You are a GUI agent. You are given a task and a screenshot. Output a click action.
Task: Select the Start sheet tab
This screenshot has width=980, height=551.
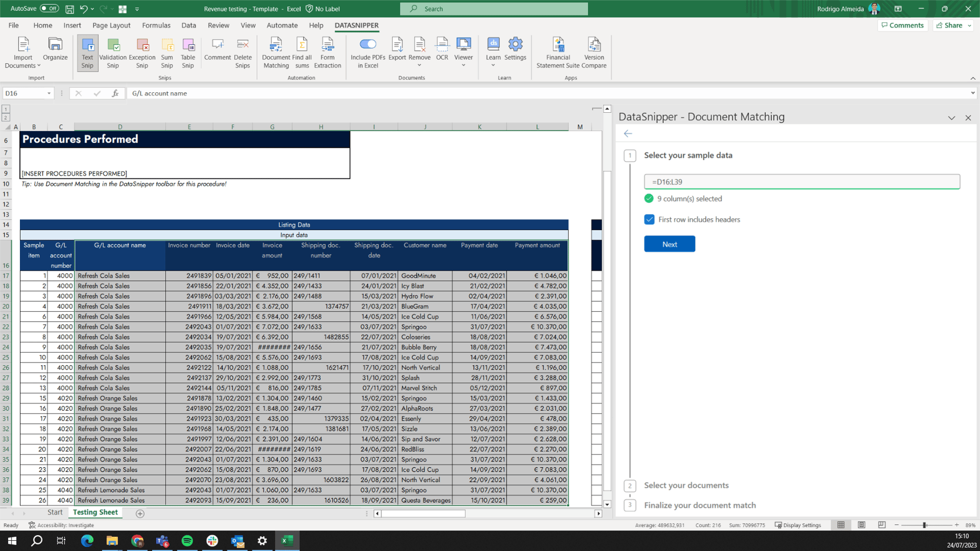55,512
